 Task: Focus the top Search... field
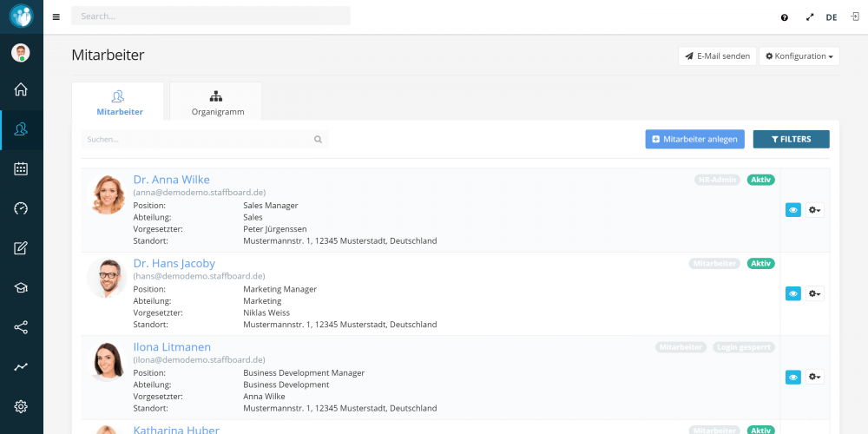pos(211,16)
